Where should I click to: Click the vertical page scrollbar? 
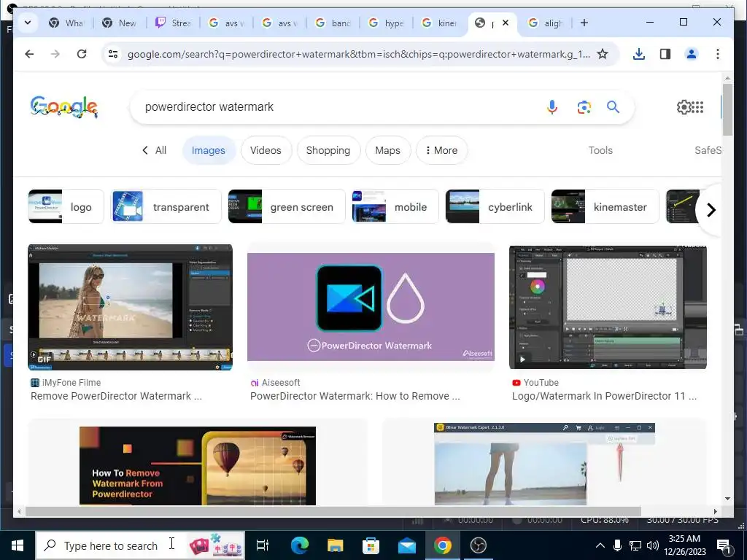(727, 109)
